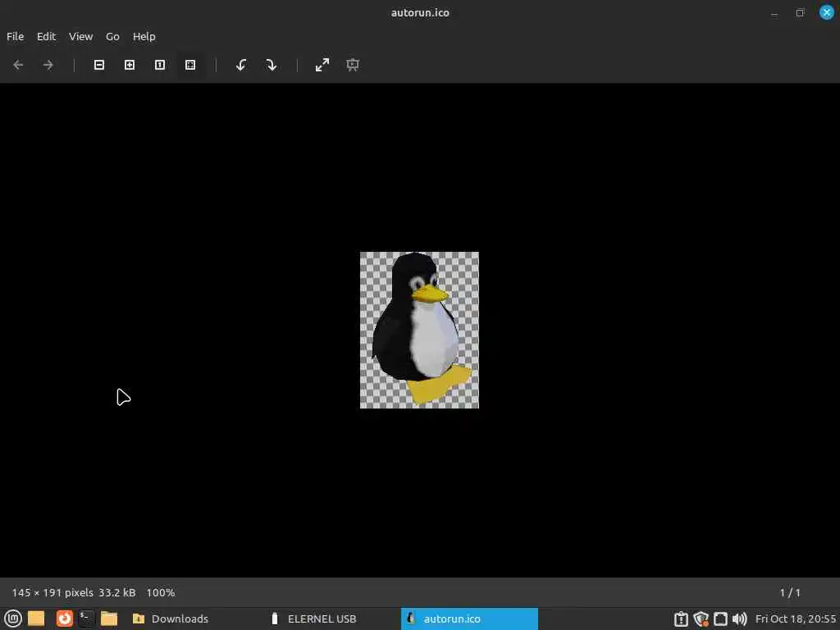Click the 33.2 kB file size text
The image size is (840, 630).
pyautogui.click(x=116, y=592)
